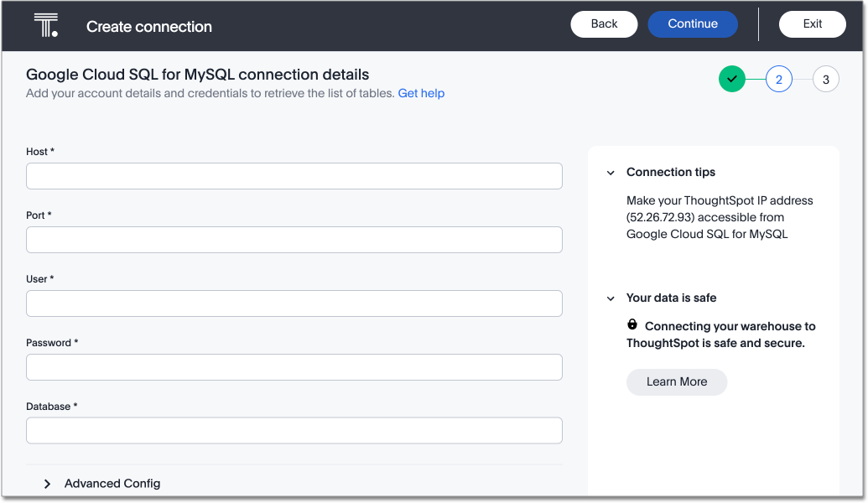
Task: Click the lock icon in safety section
Action: point(632,324)
